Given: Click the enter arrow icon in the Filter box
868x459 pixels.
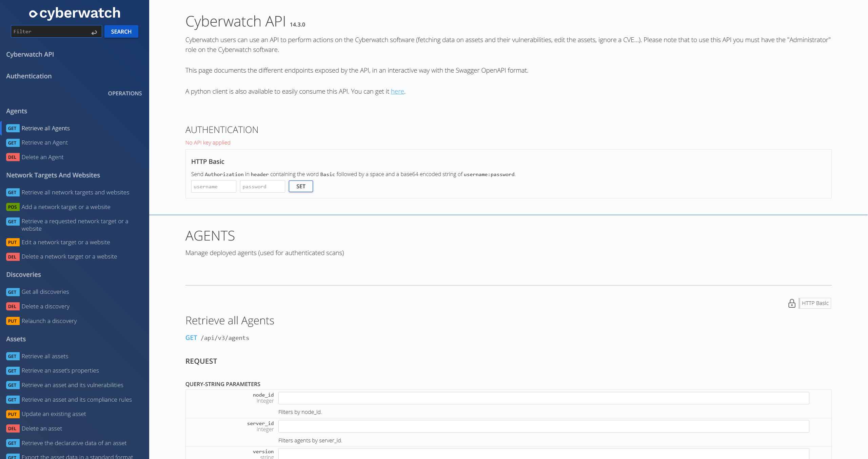Looking at the screenshot, I should click(x=94, y=32).
